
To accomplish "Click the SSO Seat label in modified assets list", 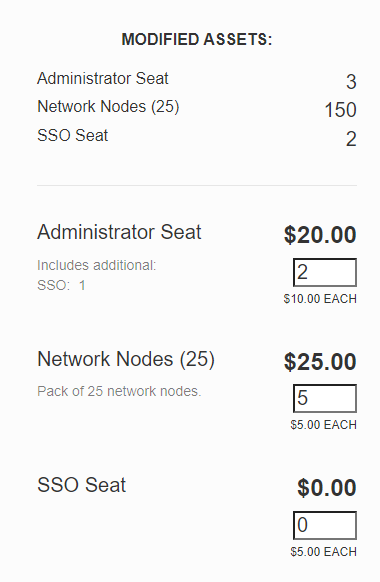I will [x=73, y=135].
